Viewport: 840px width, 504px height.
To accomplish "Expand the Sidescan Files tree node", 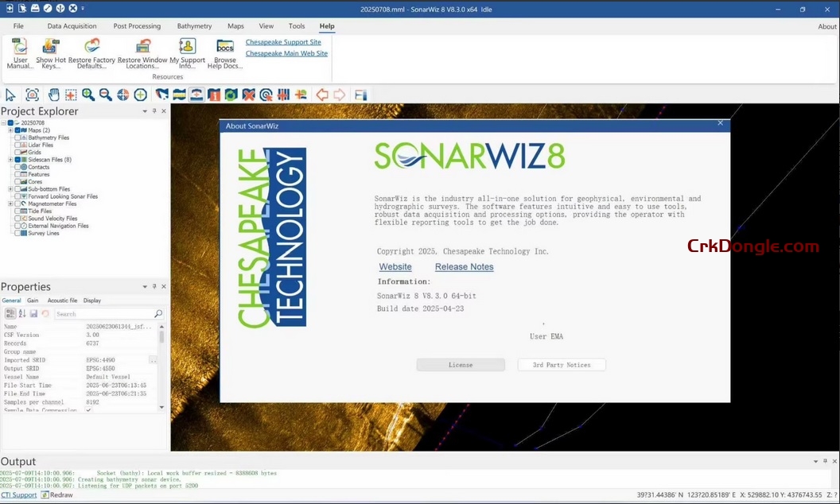I will click(x=10, y=160).
